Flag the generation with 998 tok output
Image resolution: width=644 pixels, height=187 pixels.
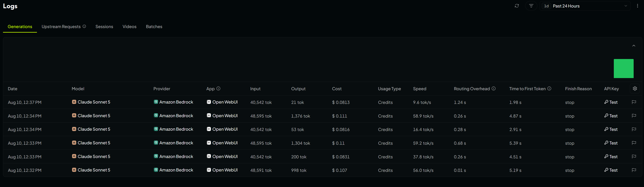(634, 170)
